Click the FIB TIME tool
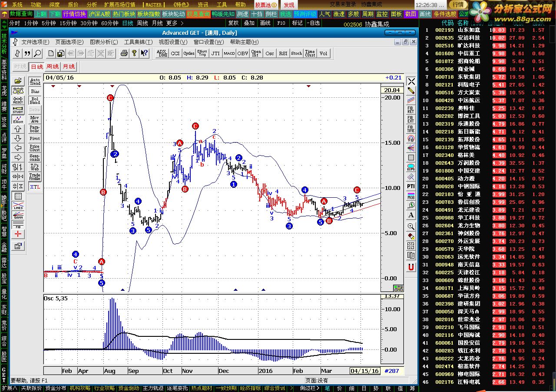Image resolution: width=556 pixels, height=392 pixels. click(411, 129)
